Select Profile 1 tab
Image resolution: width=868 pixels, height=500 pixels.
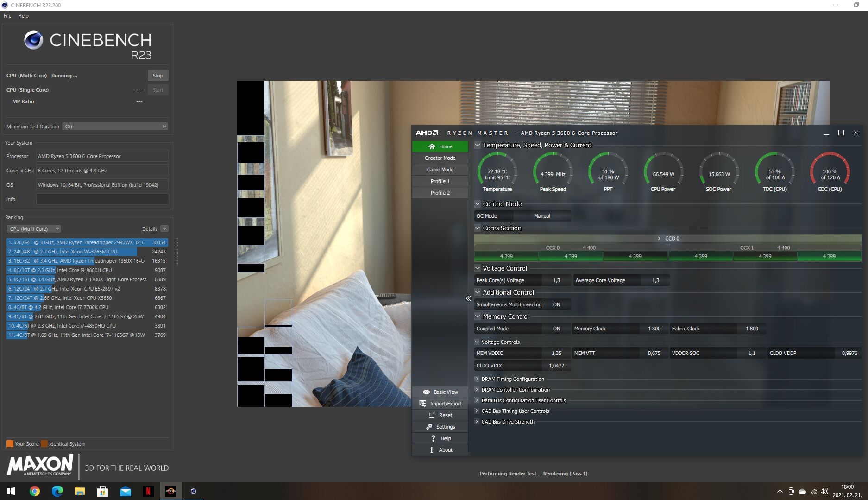(x=440, y=181)
